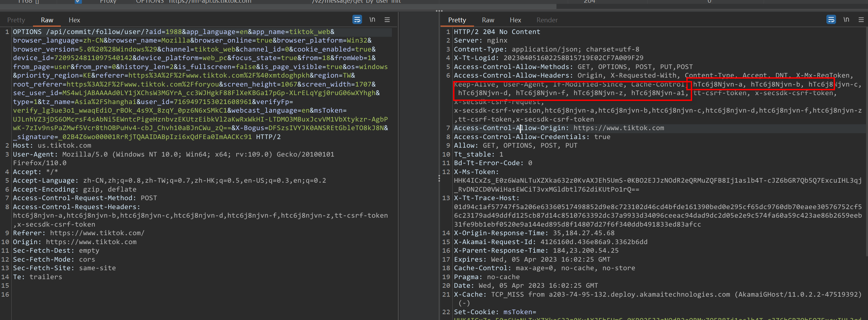Image resolution: width=868 pixels, height=320 pixels.
Task: Click 'Server: nginx' response header
Action: (481, 40)
